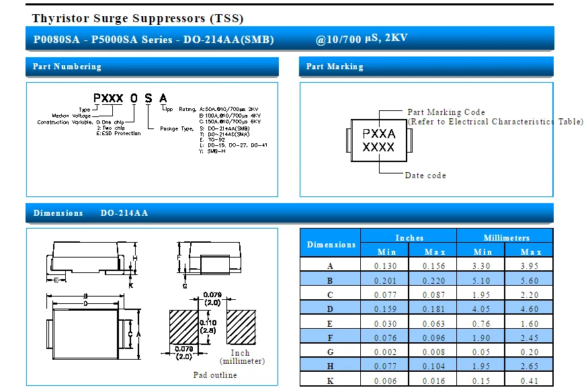Select '(Refer to Electrical Characteristics Table)' note

tap(495, 122)
